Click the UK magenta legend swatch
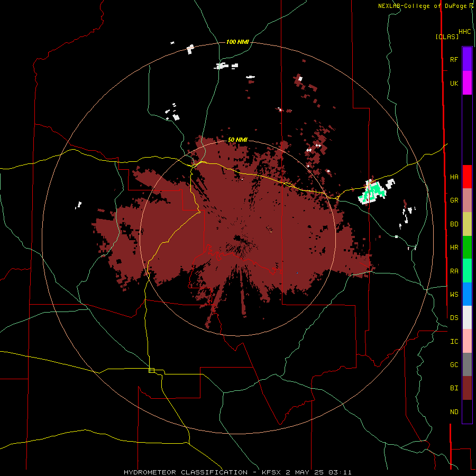The image size is (476, 476). tap(467, 83)
